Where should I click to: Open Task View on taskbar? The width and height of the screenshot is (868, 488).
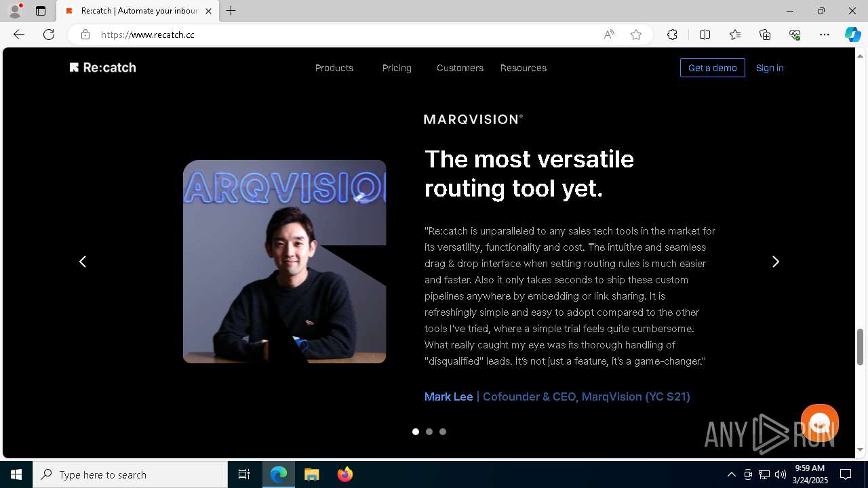[244, 474]
